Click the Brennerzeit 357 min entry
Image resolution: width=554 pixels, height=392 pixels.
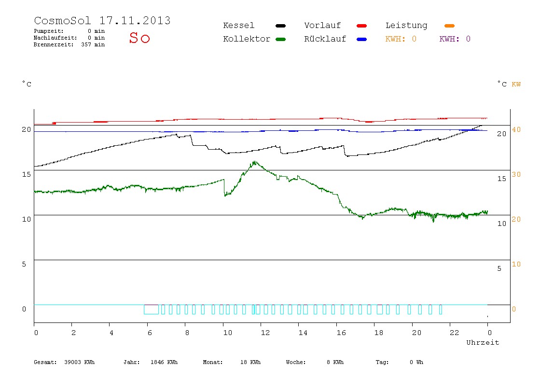pos(69,44)
